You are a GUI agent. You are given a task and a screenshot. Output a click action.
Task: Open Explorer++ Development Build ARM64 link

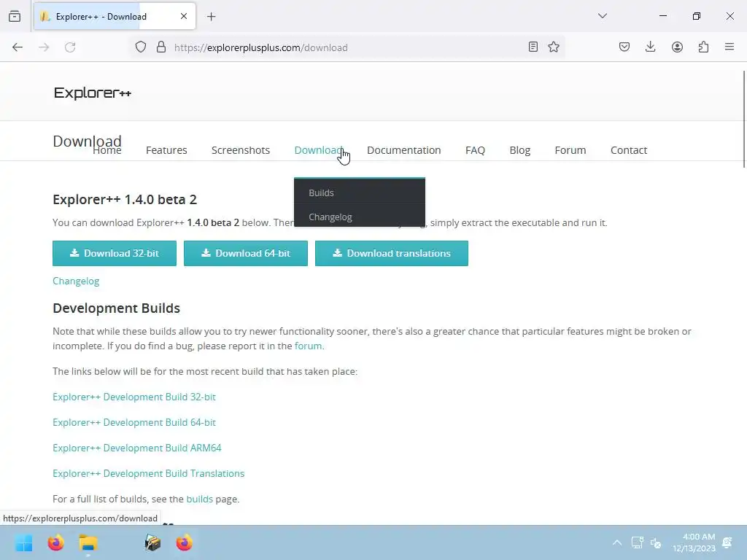[x=136, y=448]
